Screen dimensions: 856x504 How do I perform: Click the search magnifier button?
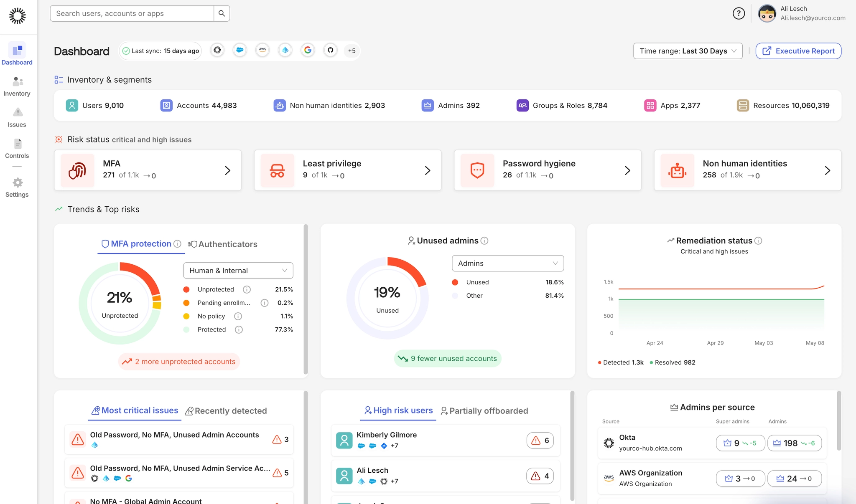pyautogui.click(x=222, y=14)
